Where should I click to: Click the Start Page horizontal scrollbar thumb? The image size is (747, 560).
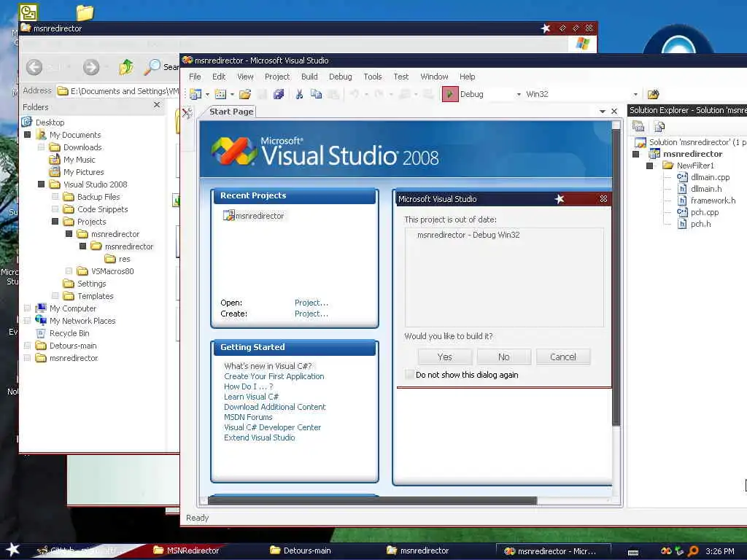(372, 500)
